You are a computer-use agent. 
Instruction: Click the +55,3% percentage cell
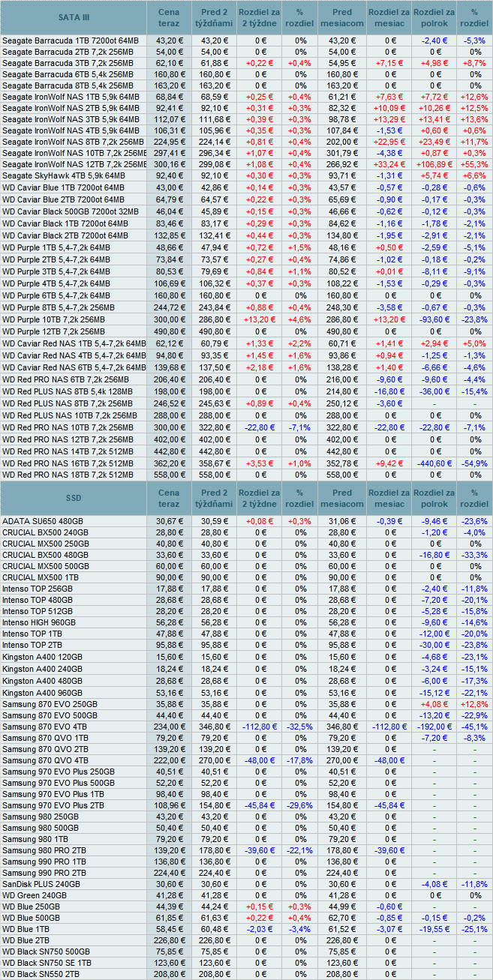[x=474, y=164]
